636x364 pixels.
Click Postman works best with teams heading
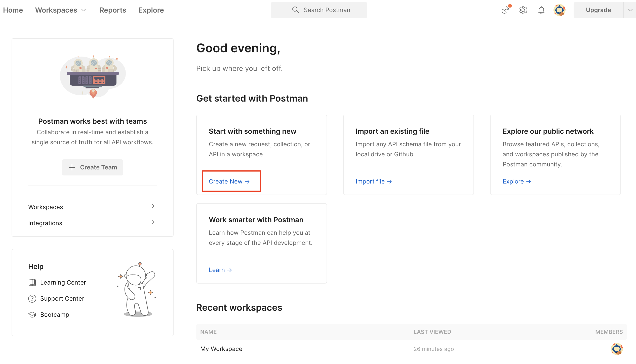93,121
